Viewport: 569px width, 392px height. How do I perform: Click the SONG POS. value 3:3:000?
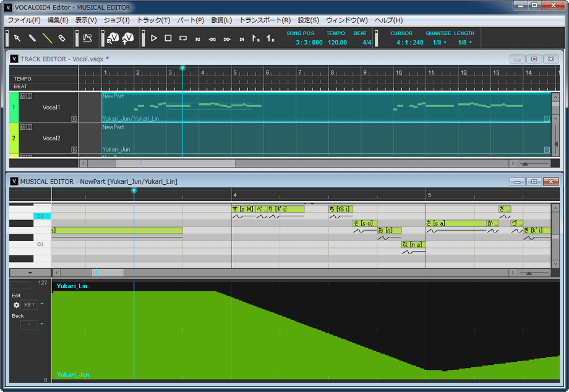click(309, 43)
